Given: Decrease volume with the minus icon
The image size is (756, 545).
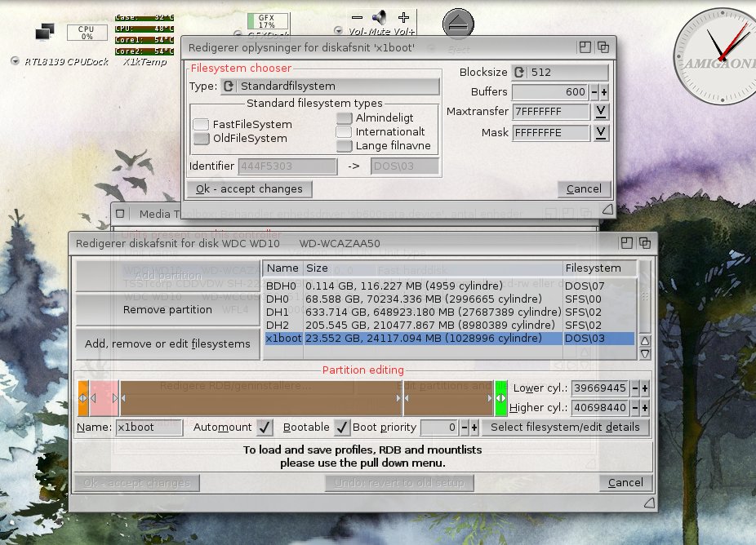Looking at the screenshot, I should (x=357, y=17).
